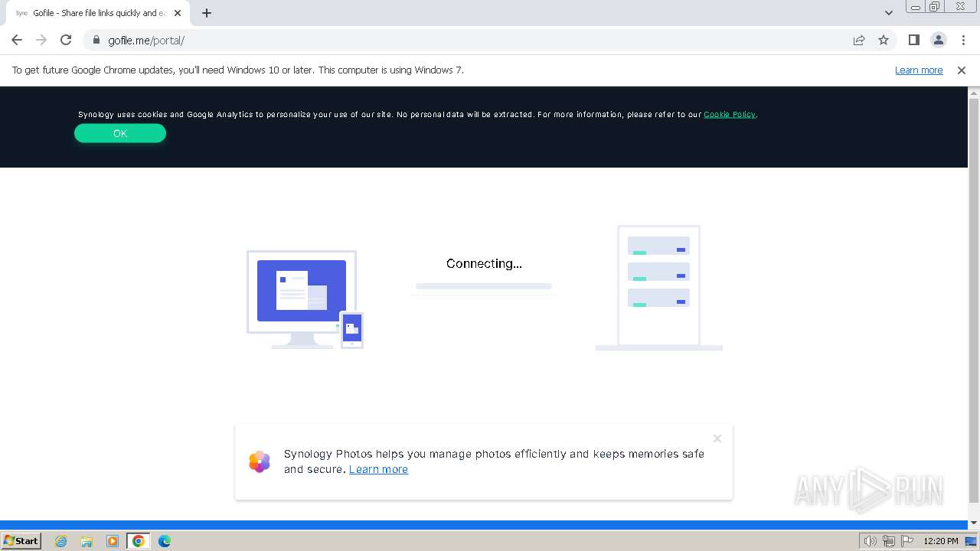Image resolution: width=980 pixels, height=551 pixels.
Task: Reload the gofile.me page
Action: (x=66, y=40)
